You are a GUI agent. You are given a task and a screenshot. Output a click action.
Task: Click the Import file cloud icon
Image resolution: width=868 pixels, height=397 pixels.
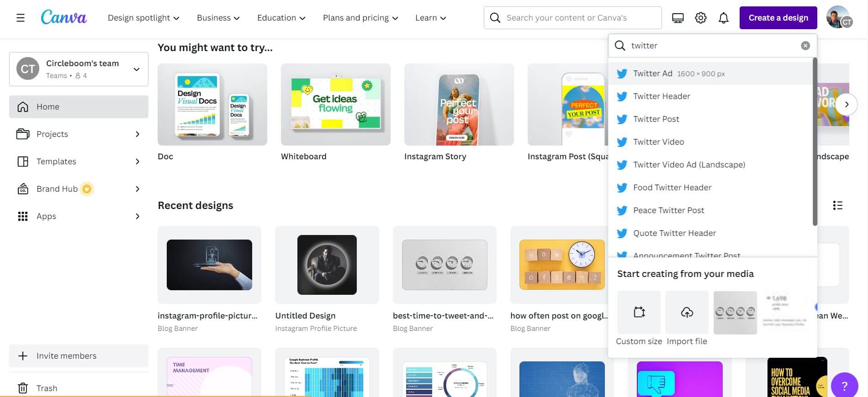coord(687,313)
